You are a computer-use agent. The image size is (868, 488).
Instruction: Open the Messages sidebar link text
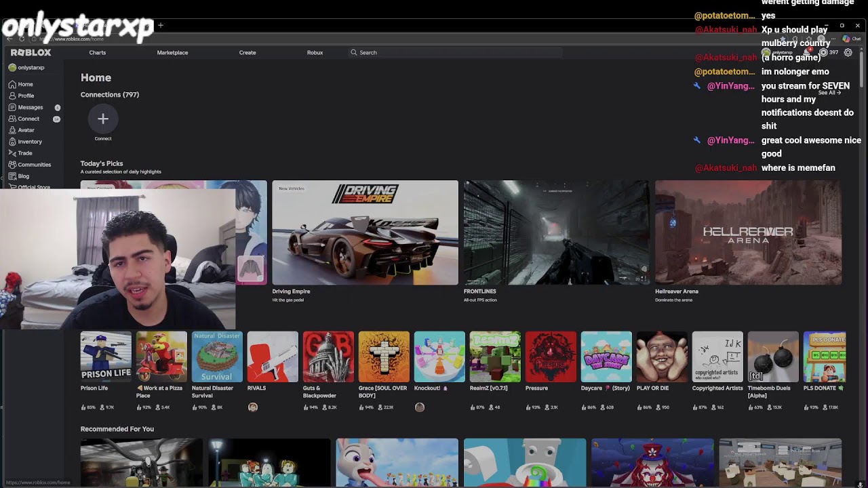click(31, 107)
